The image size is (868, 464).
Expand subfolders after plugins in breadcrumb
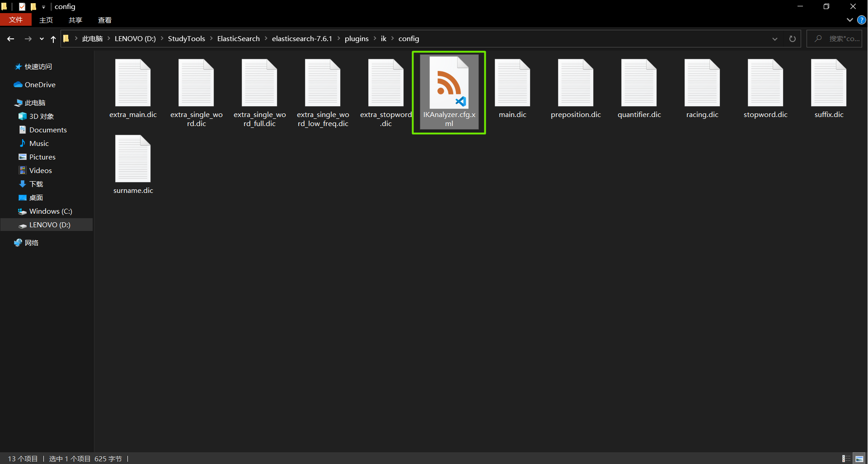coord(375,38)
